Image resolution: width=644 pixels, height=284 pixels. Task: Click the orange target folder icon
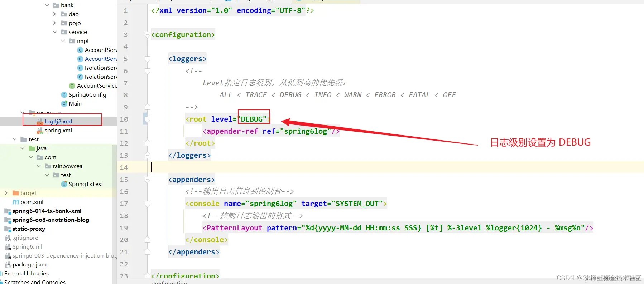(16, 193)
